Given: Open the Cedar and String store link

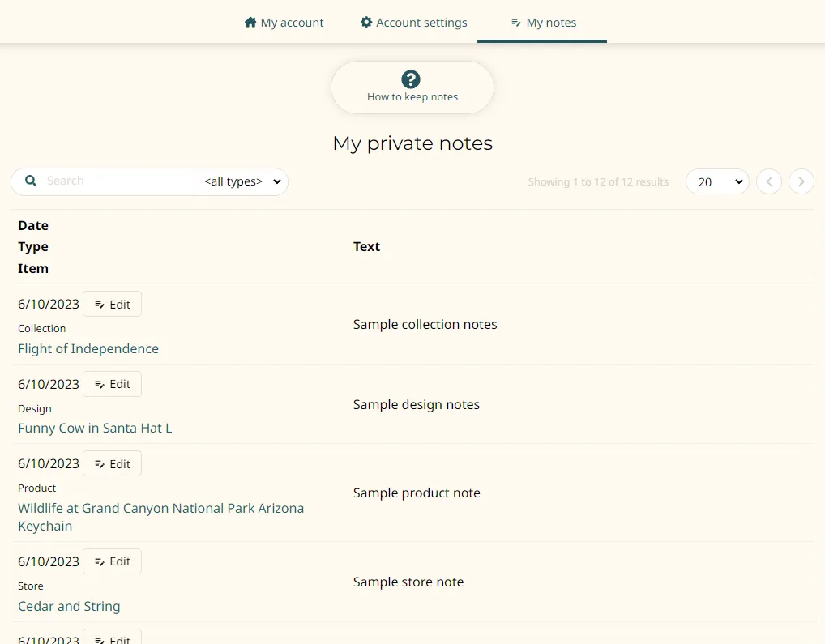Looking at the screenshot, I should 69,607.
